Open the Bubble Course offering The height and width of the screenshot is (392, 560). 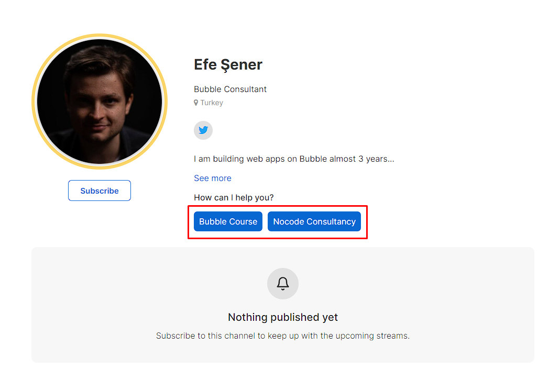click(228, 221)
